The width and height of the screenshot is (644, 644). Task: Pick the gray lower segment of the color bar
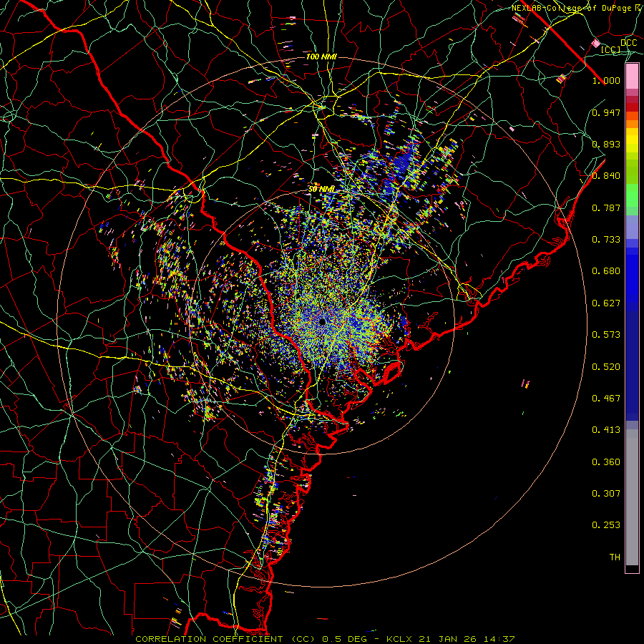tap(632, 497)
